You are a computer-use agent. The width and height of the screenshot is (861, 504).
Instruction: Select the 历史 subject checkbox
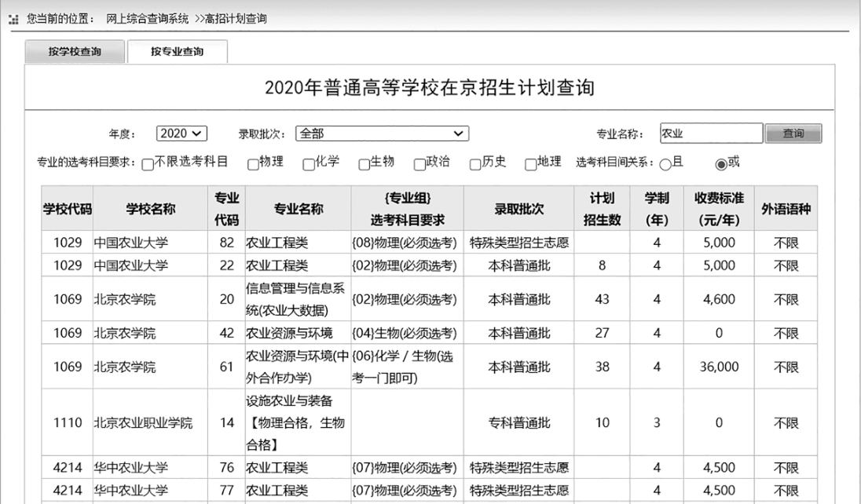tap(475, 164)
